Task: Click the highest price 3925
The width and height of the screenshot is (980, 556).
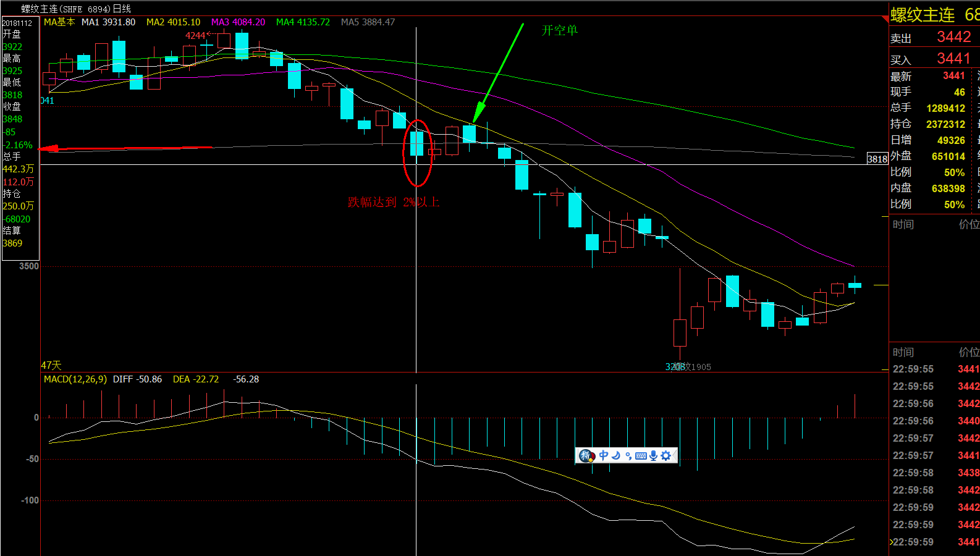Action: click(x=12, y=71)
